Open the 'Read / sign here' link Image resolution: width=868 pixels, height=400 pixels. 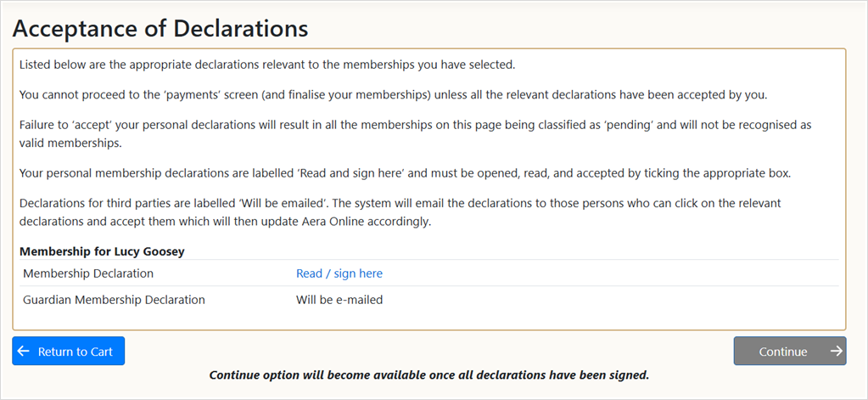tap(339, 273)
